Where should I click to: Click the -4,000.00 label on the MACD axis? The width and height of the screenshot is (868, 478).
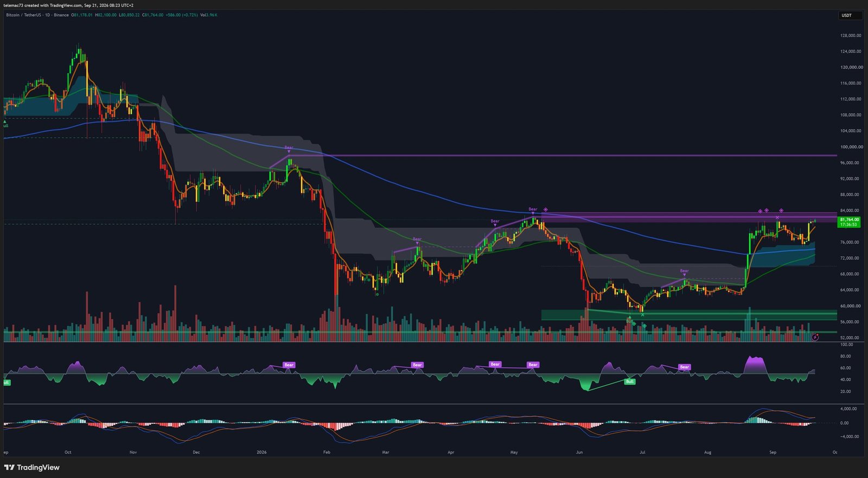[x=849, y=436]
